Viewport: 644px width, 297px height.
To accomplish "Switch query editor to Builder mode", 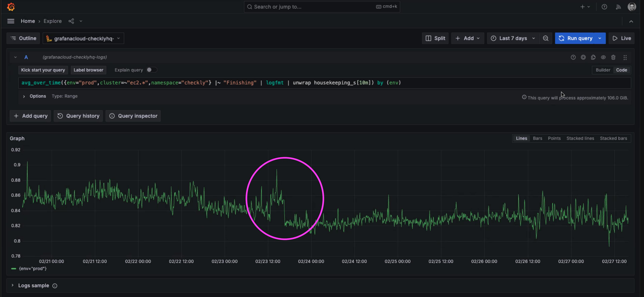I will click(x=603, y=70).
